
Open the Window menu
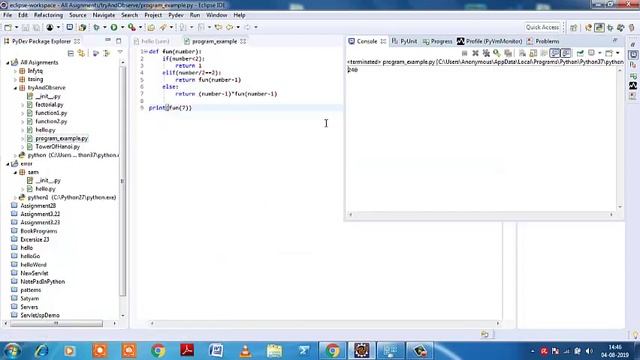point(216,15)
